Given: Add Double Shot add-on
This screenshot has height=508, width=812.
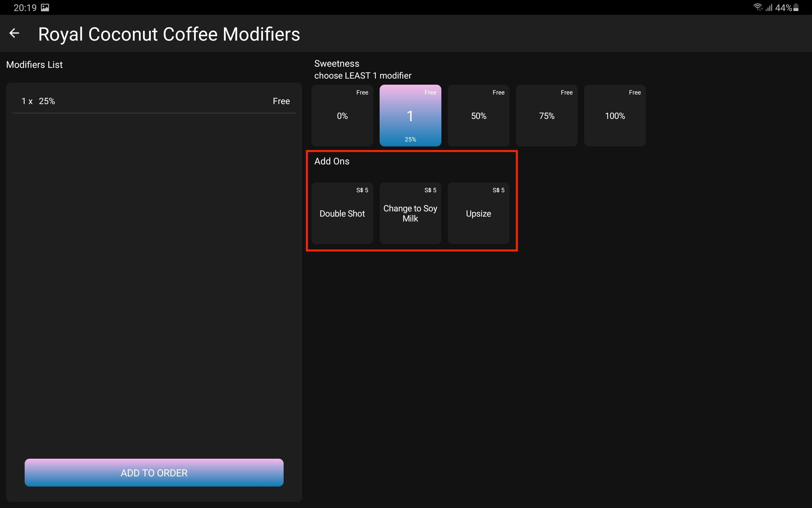Looking at the screenshot, I should point(342,213).
